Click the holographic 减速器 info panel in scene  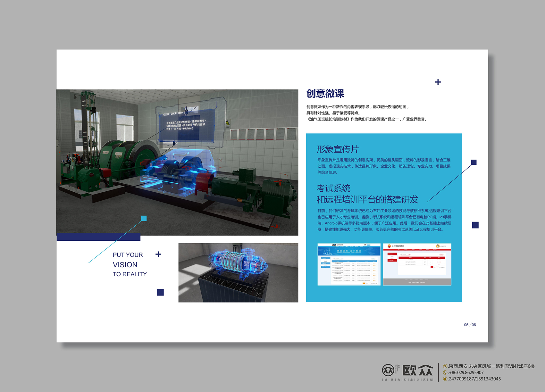click(x=187, y=125)
